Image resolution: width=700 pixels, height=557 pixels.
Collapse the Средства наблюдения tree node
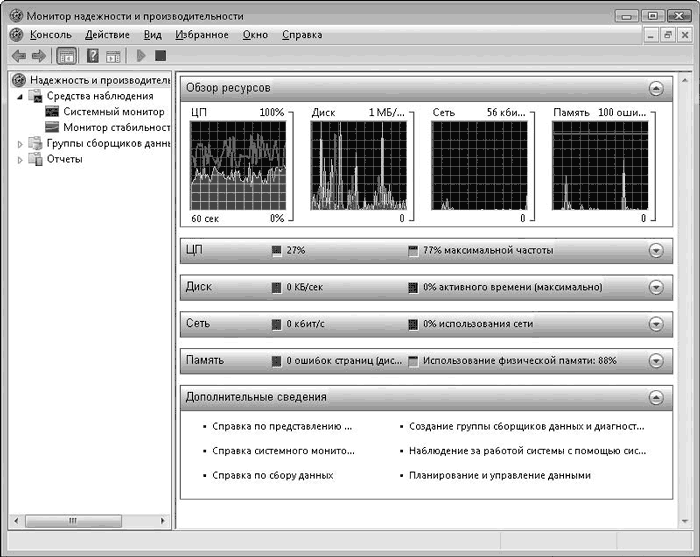(21, 96)
